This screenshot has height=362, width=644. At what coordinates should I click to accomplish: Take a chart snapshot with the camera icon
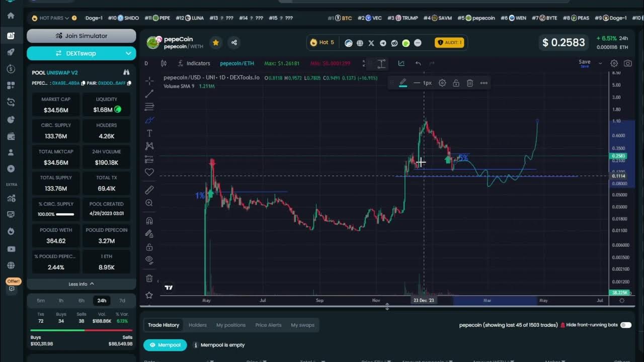[x=628, y=63]
